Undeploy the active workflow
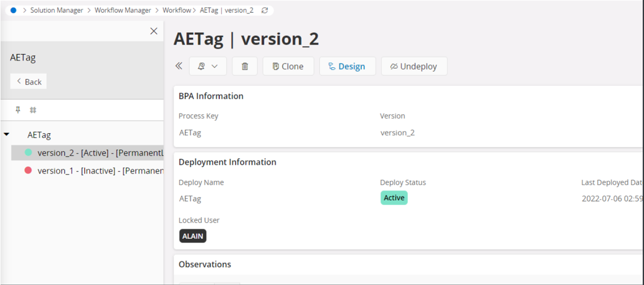The image size is (644, 285). [413, 66]
